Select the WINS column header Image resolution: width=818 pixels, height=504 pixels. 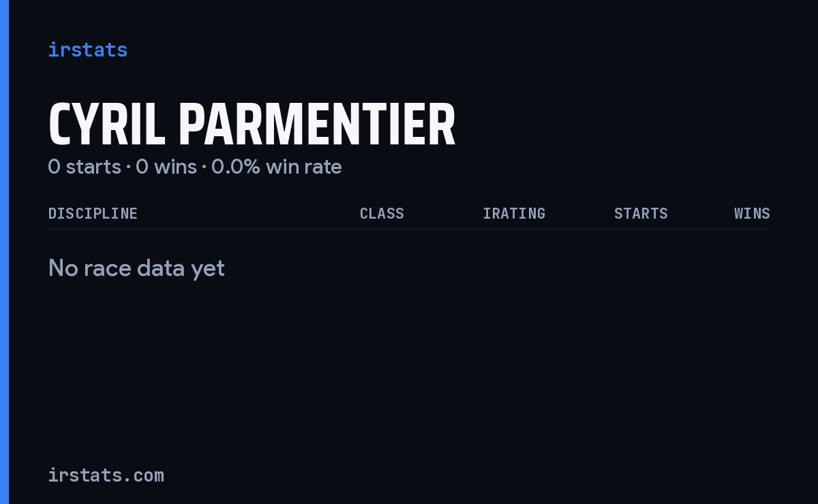click(752, 214)
